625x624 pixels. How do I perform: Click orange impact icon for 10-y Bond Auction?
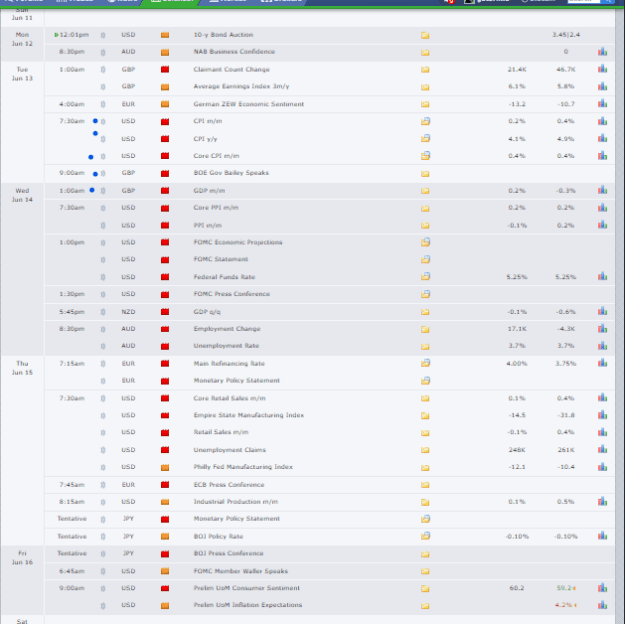(x=165, y=35)
